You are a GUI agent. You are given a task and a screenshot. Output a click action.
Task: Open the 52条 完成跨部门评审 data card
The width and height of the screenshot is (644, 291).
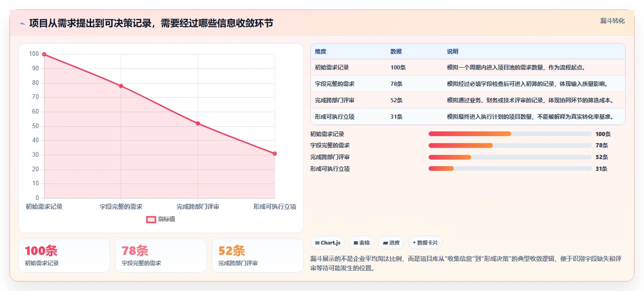[x=258, y=255]
